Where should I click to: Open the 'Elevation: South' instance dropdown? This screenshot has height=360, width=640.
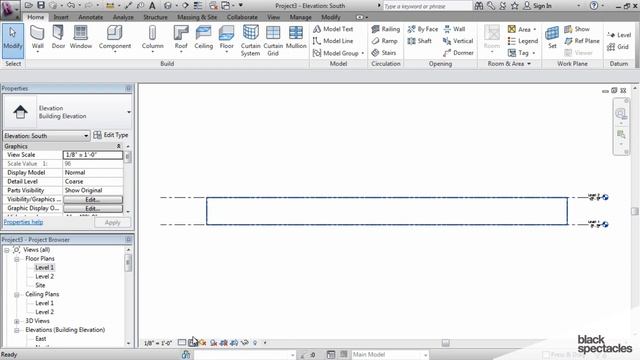(x=46, y=136)
